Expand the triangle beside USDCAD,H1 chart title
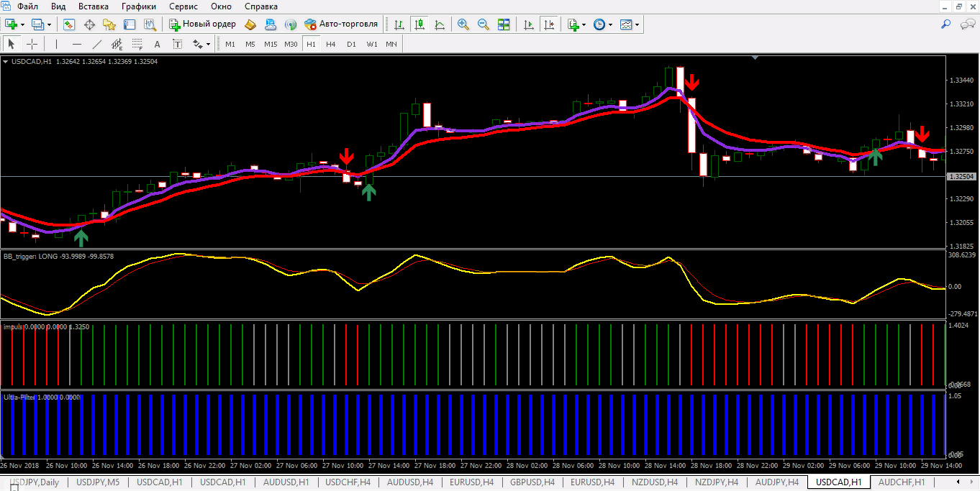 [x=6, y=62]
